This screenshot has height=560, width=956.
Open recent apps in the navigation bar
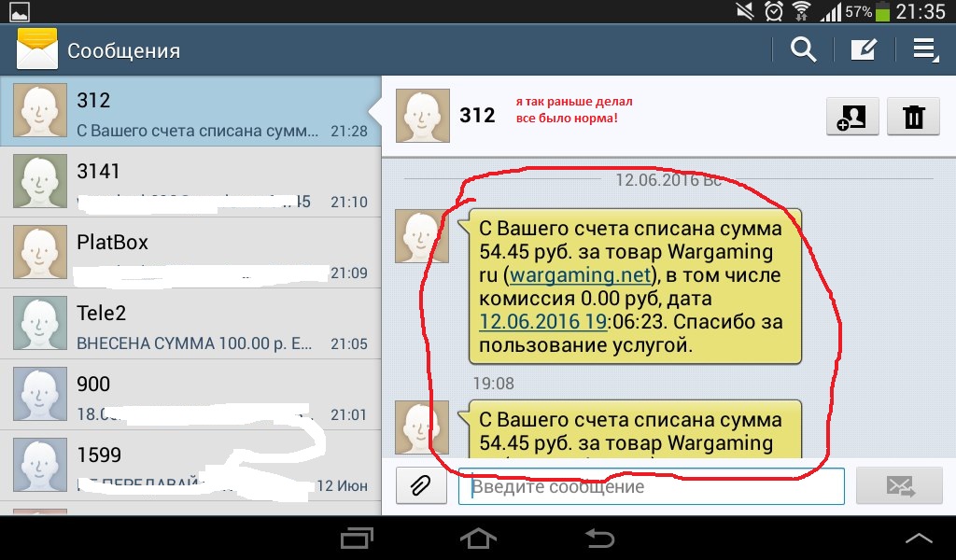tap(357, 538)
